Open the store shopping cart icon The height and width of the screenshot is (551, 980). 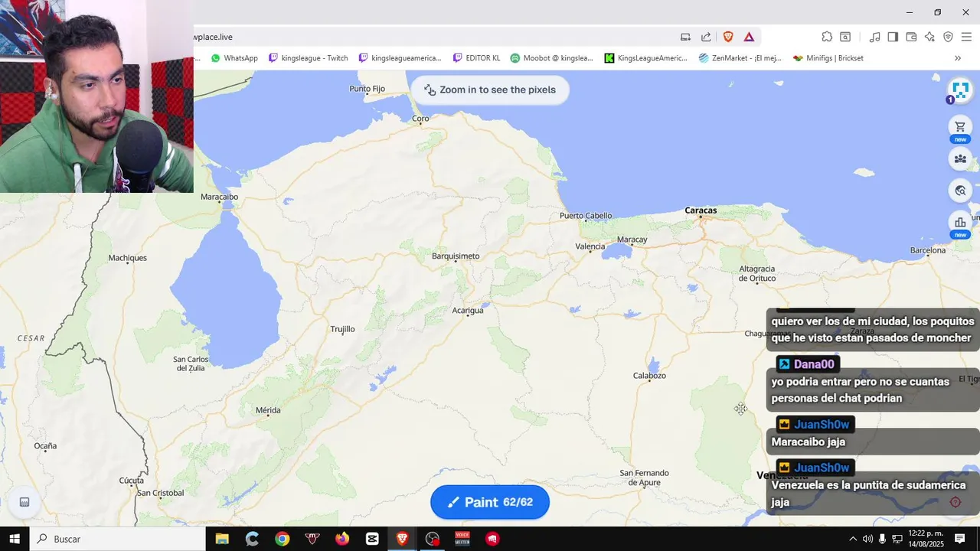point(960,126)
